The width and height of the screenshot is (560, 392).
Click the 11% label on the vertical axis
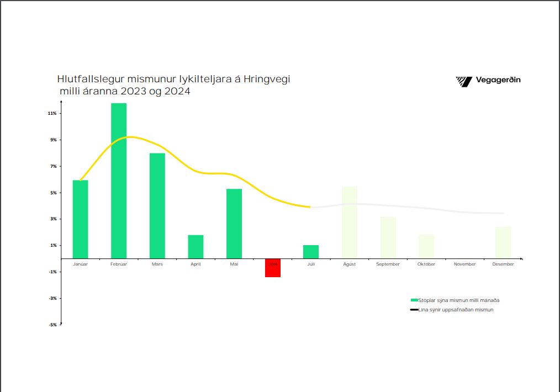pos(52,113)
